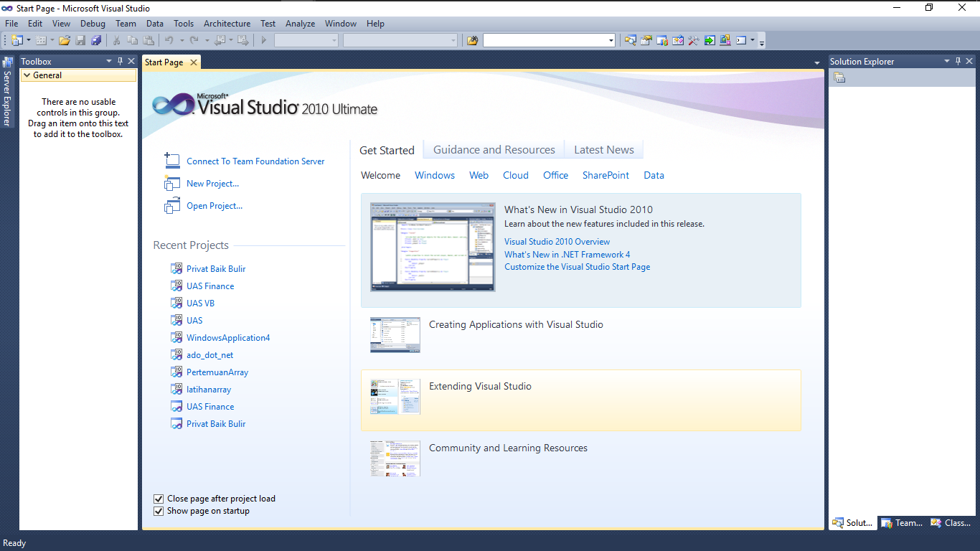
Task: Click the Save floppy disk toolbar icon
Action: click(x=80, y=40)
